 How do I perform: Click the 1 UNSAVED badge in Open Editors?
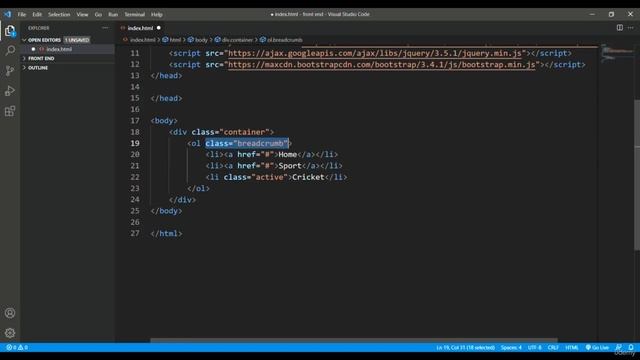[x=77, y=40]
